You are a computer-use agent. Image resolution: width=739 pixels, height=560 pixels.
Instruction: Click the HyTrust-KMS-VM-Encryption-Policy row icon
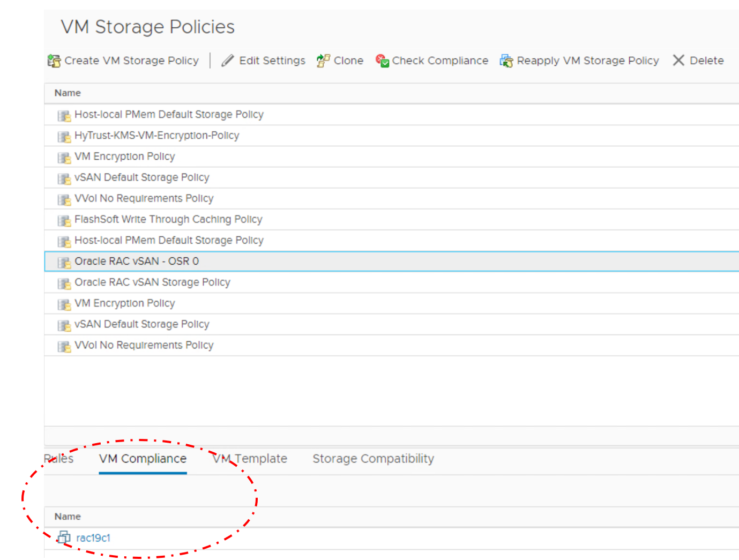[x=64, y=137]
